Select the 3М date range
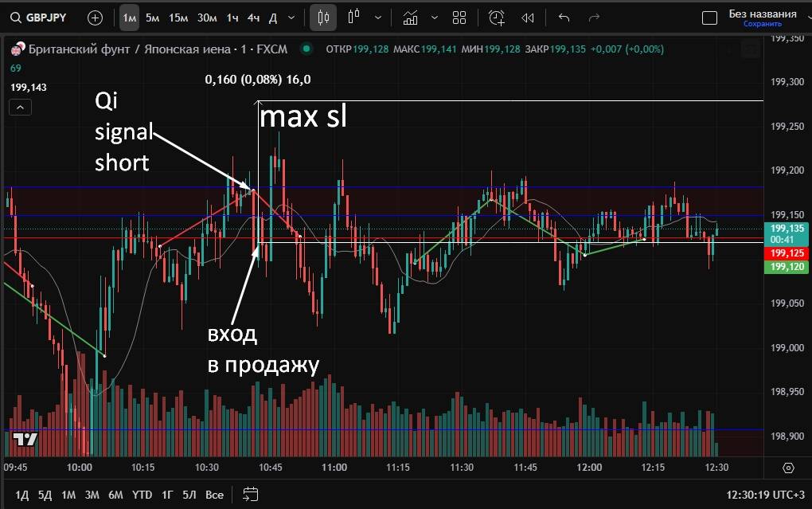 (x=92, y=495)
